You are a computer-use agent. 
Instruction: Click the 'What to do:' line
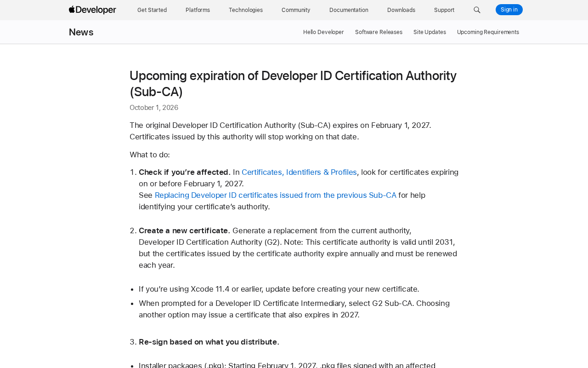[x=150, y=155]
